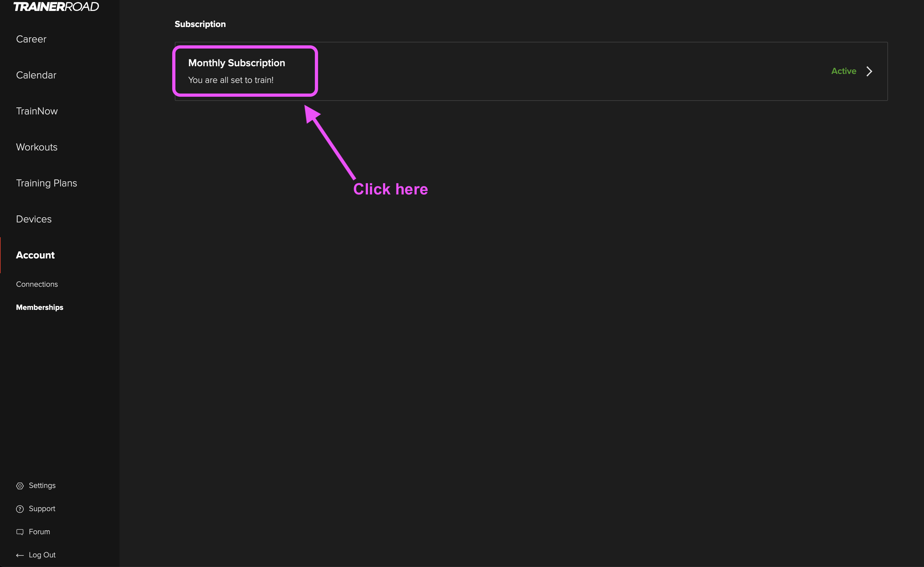Log out via the Log Out link
924x567 pixels.
(42, 555)
